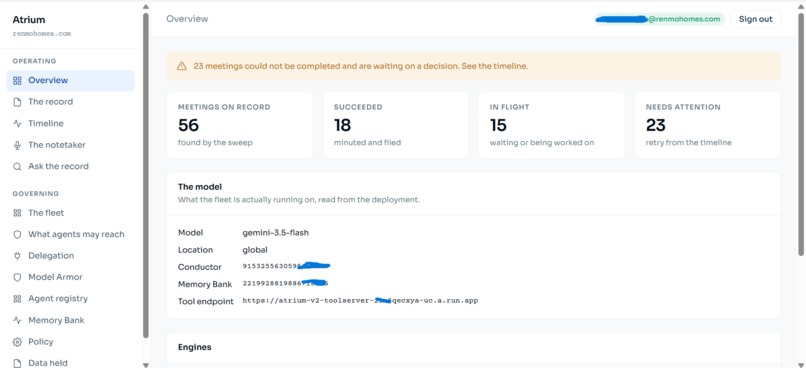The height and width of the screenshot is (368, 806).
Task: Click the text 'minuted and filed'
Action: [367, 142]
